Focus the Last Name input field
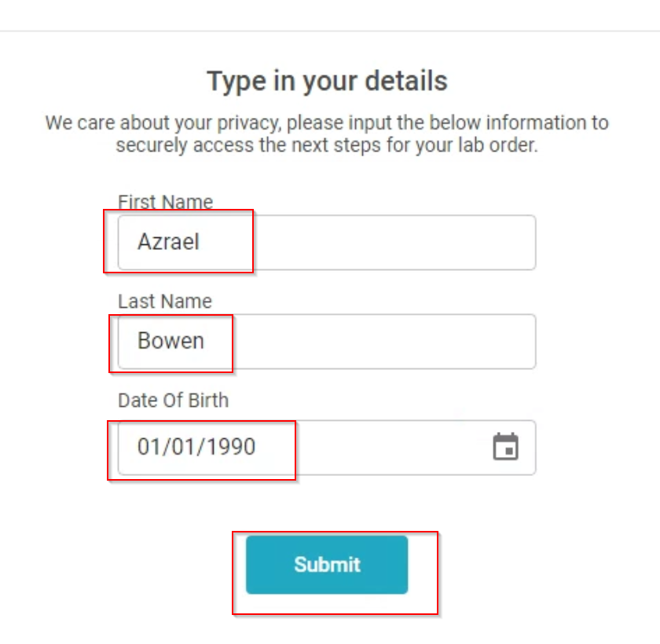Screen dimensions: 660x644 [327, 342]
